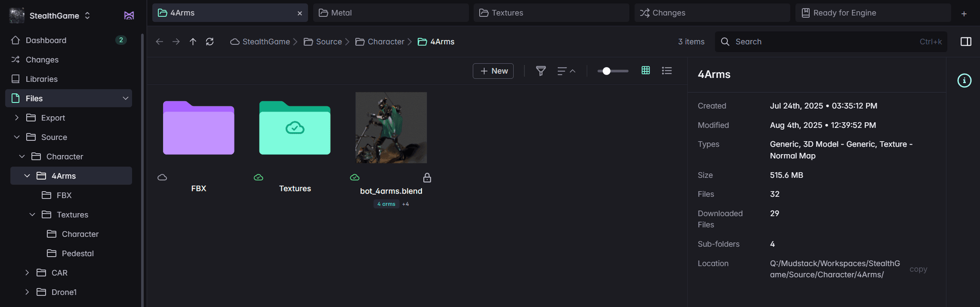Image resolution: width=980 pixels, height=307 pixels.
Task: Open the filter funnel icon
Action: coord(541,71)
